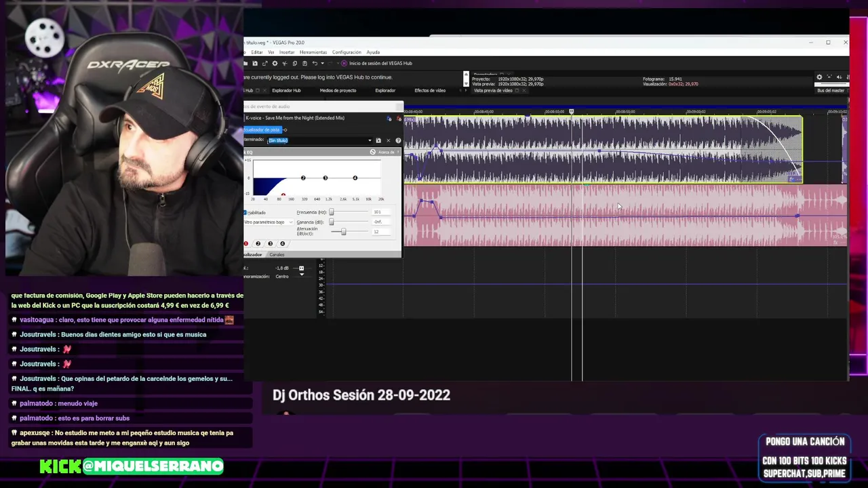Image resolution: width=868 pixels, height=488 pixels.
Task: Open the Configuración menu
Action: (347, 52)
